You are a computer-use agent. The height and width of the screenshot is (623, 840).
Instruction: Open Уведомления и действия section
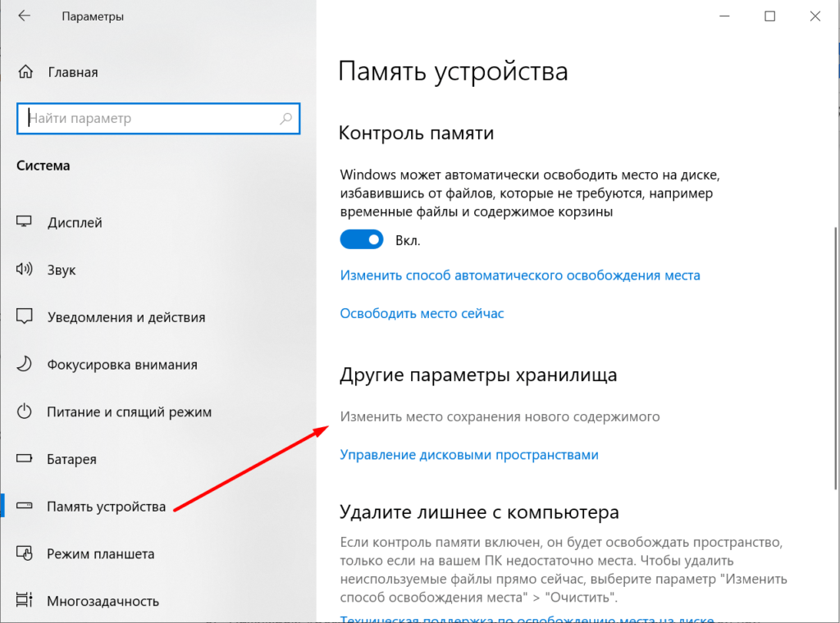pos(126,317)
